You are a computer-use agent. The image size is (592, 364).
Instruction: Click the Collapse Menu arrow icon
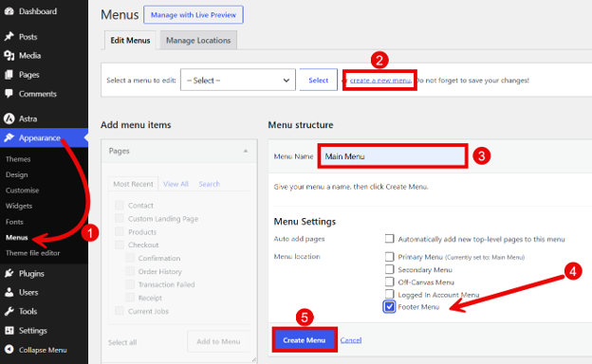[9, 350]
